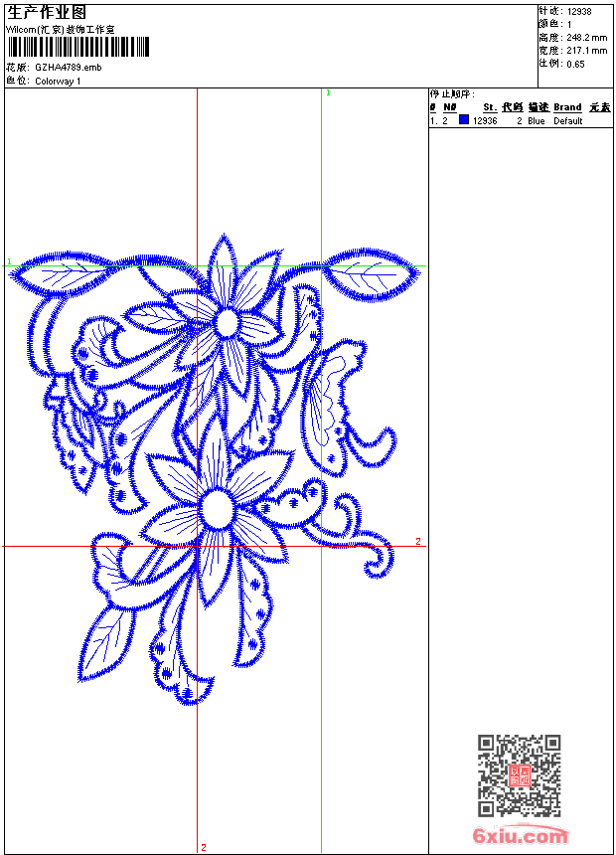Click the Brand column header

click(567, 107)
